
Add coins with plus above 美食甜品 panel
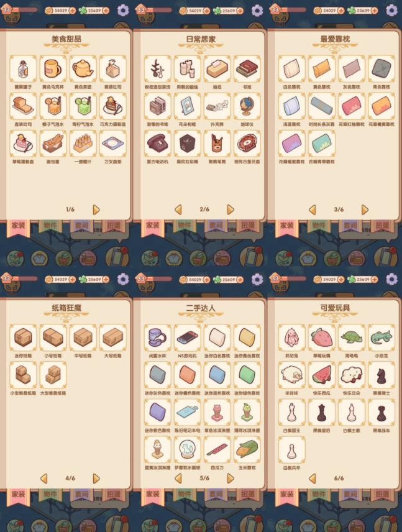pyautogui.click(x=73, y=11)
